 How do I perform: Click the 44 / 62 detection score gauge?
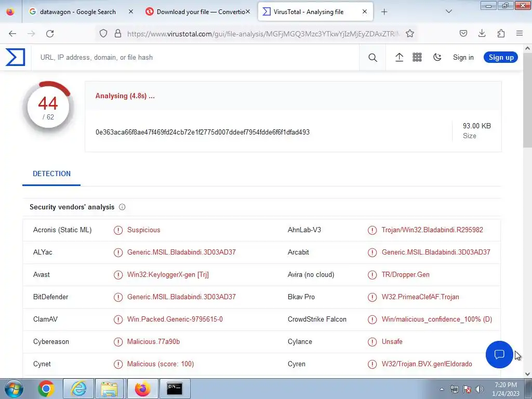tap(48, 107)
